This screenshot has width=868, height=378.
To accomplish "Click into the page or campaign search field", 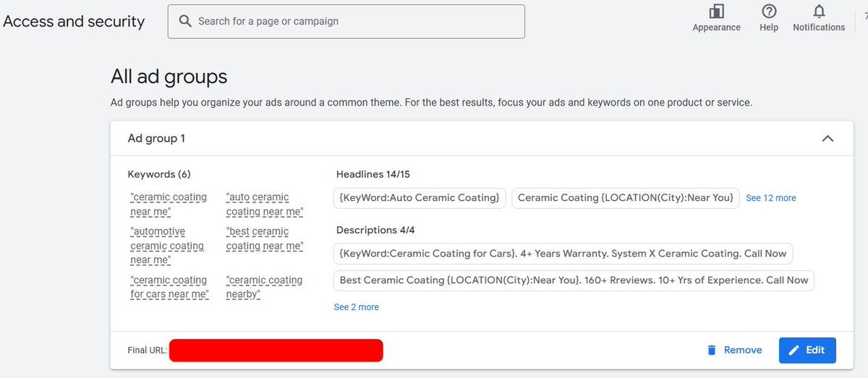I will point(346,22).
